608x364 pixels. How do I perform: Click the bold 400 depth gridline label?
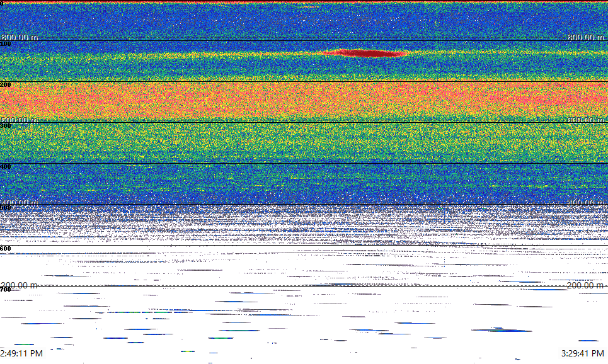pyautogui.click(x=6, y=167)
